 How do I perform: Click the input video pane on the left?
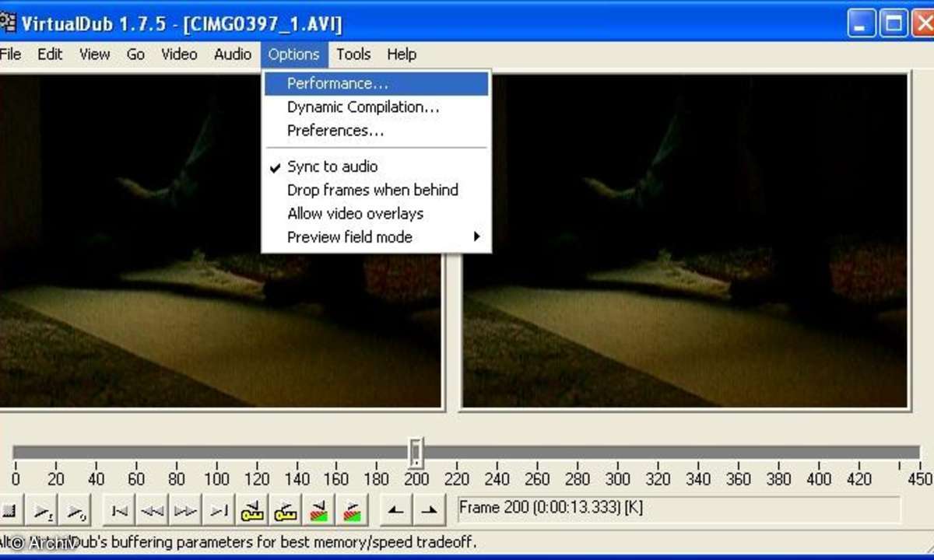(220, 241)
